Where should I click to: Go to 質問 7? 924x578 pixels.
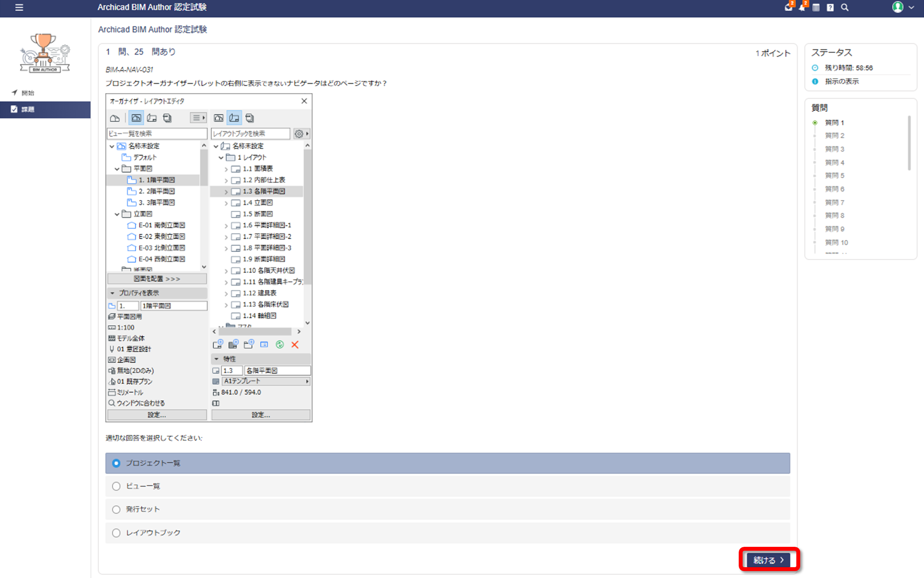pos(834,202)
